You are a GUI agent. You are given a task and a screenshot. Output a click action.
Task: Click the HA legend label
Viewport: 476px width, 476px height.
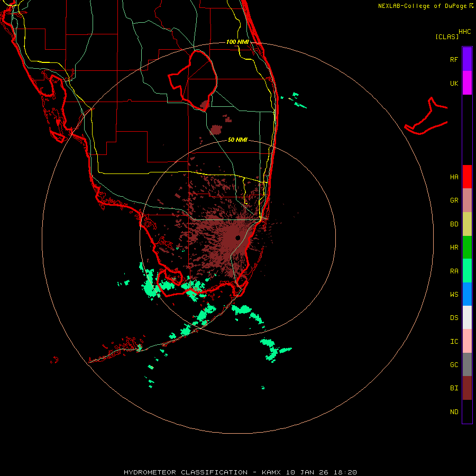pyautogui.click(x=454, y=177)
